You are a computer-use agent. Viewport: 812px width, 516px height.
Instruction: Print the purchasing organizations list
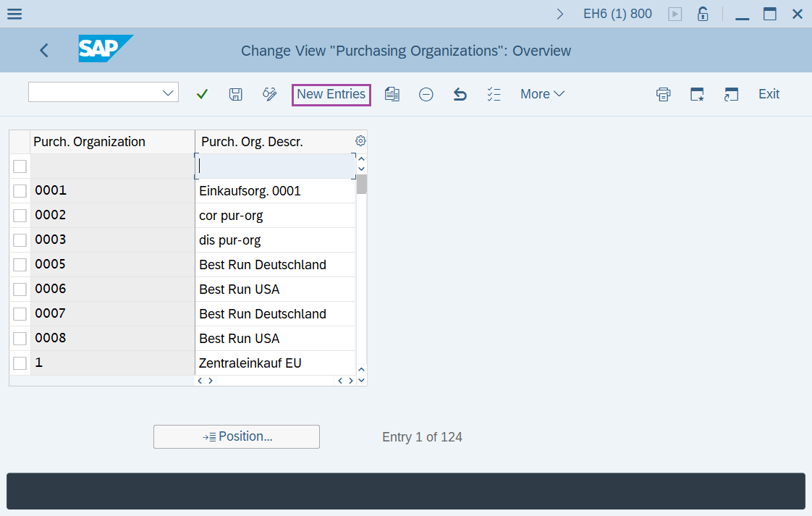pyautogui.click(x=663, y=94)
